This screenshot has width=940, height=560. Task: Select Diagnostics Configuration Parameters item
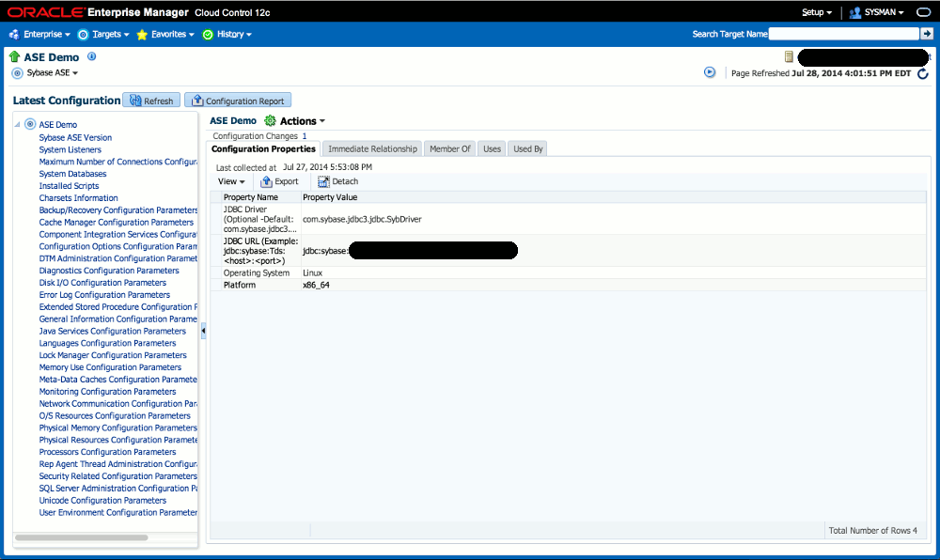(x=109, y=271)
